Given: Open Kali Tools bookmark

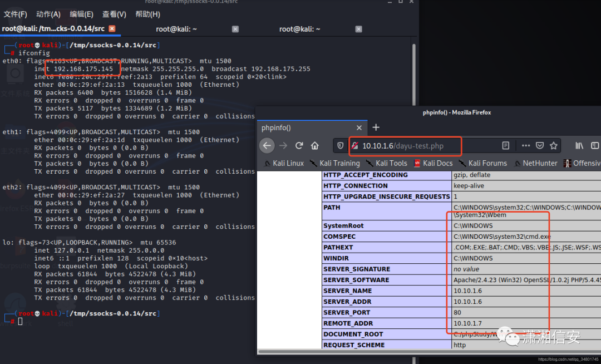Looking at the screenshot, I should 387,163.
